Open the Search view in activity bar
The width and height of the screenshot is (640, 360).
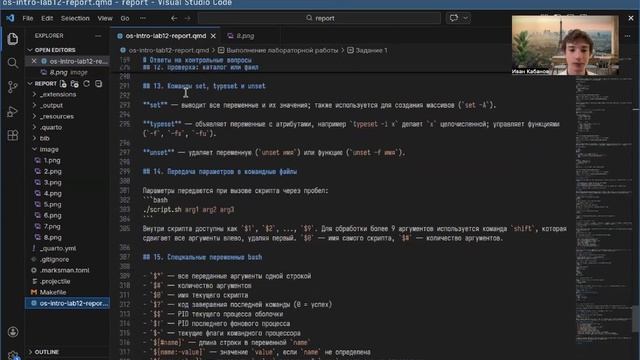tap(13, 63)
